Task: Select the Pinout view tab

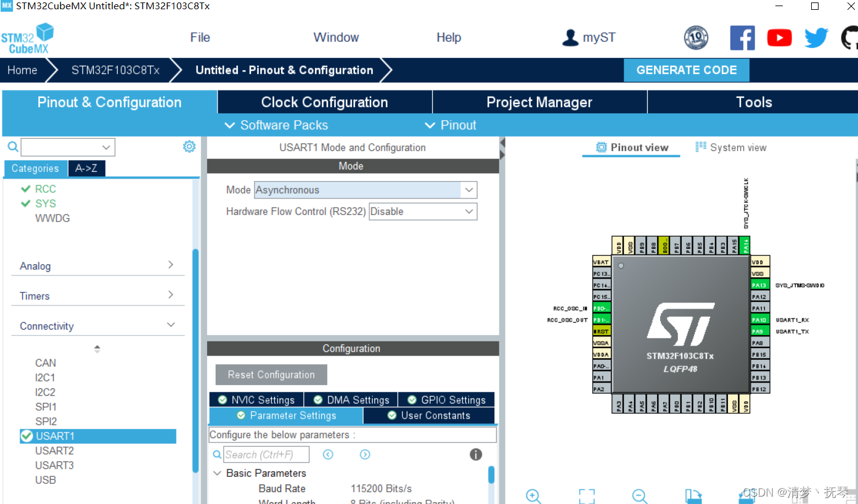Action: 632,147
